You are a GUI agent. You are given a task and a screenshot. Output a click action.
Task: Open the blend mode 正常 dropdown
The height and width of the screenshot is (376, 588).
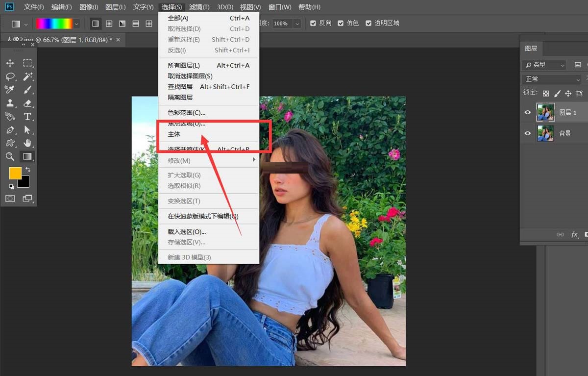[551, 78]
